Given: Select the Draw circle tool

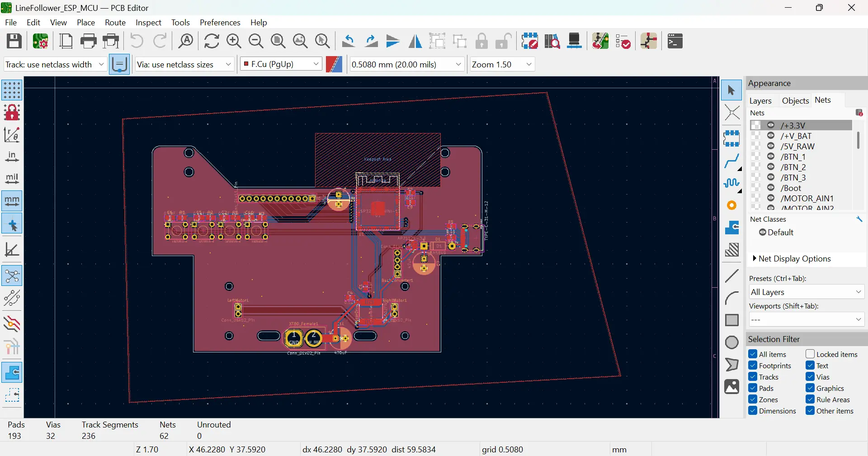Looking at the screenshot, I should point(732,342).
